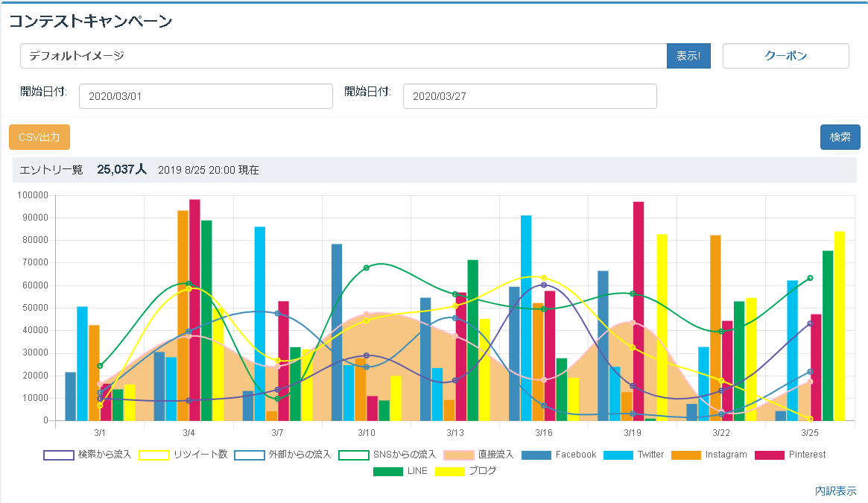868x503 pixels.
Task: Hide Instagram bars via legend
Action: (x=709, y=455)
